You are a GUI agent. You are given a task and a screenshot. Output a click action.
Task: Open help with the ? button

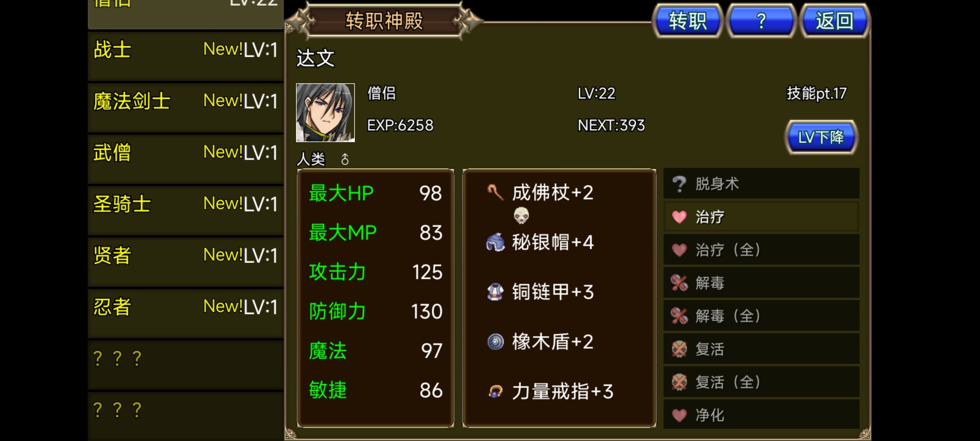(761, 21)
